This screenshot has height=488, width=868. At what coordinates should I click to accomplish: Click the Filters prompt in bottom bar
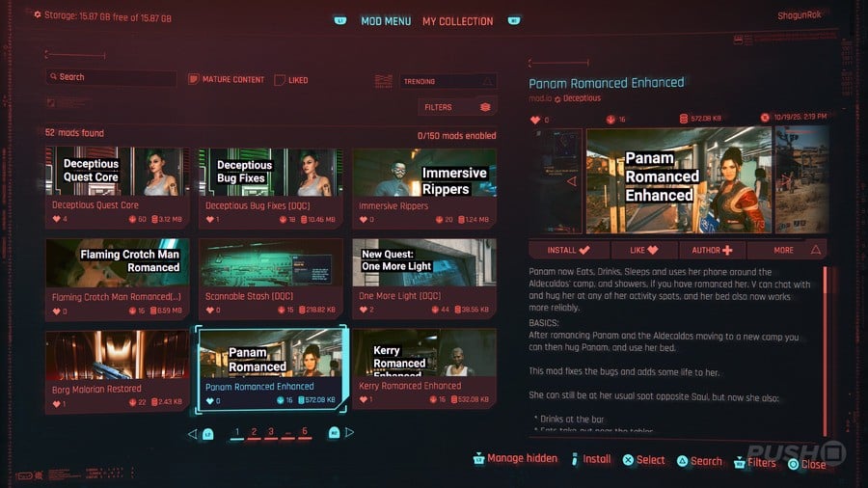754,463
